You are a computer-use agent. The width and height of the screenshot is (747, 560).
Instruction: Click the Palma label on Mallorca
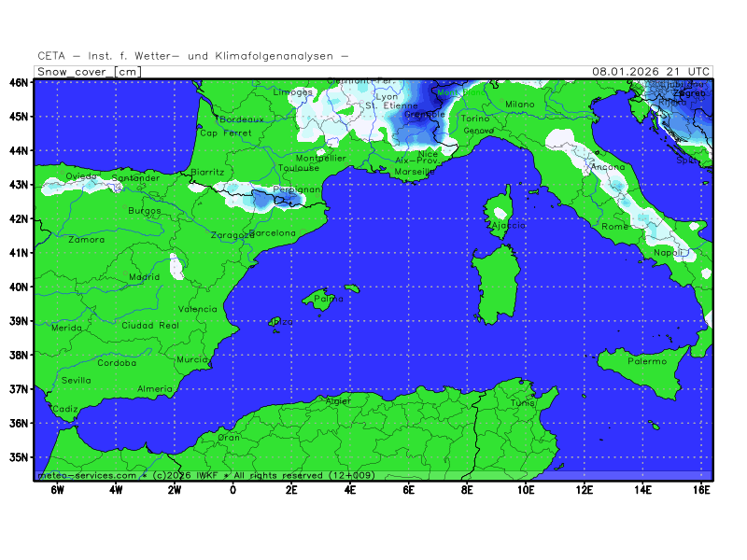pyautogui.click(x=323, y=300)
